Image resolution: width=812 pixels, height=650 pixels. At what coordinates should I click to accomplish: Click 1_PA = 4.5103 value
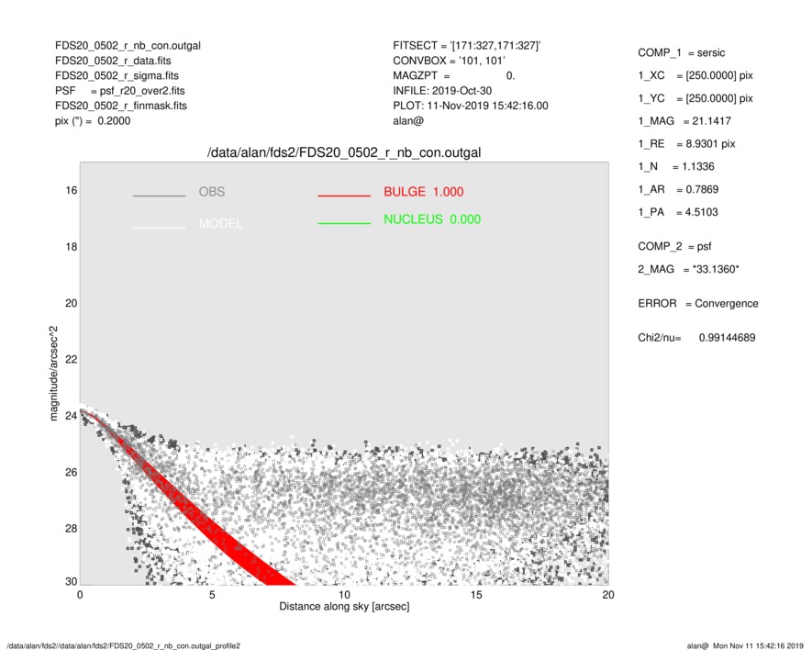(x=678, y=212)
